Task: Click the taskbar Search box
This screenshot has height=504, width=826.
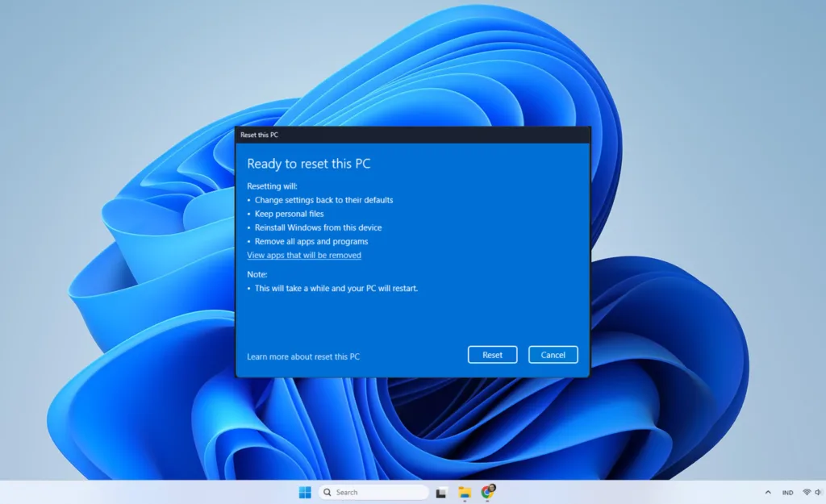Action: click(373, 493)
